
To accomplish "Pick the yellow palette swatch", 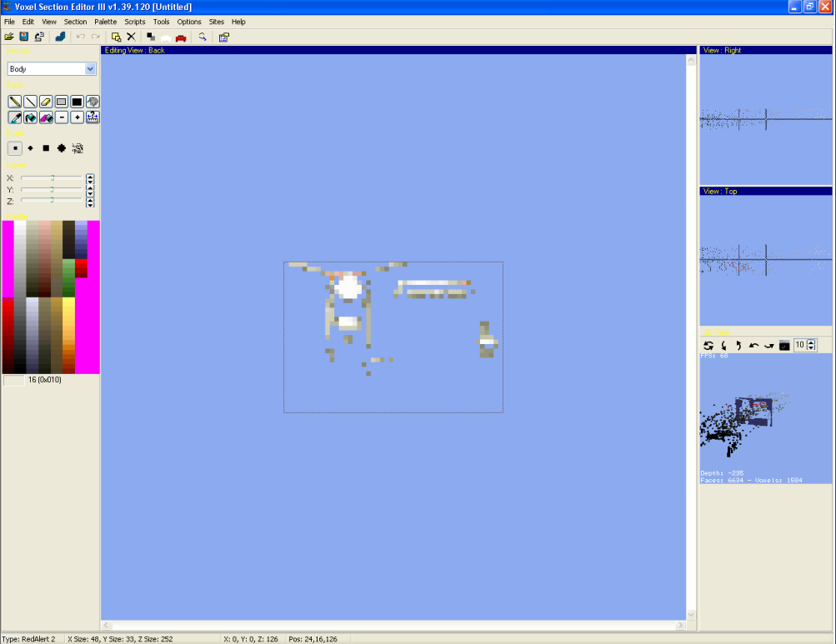I will (69, 304).
